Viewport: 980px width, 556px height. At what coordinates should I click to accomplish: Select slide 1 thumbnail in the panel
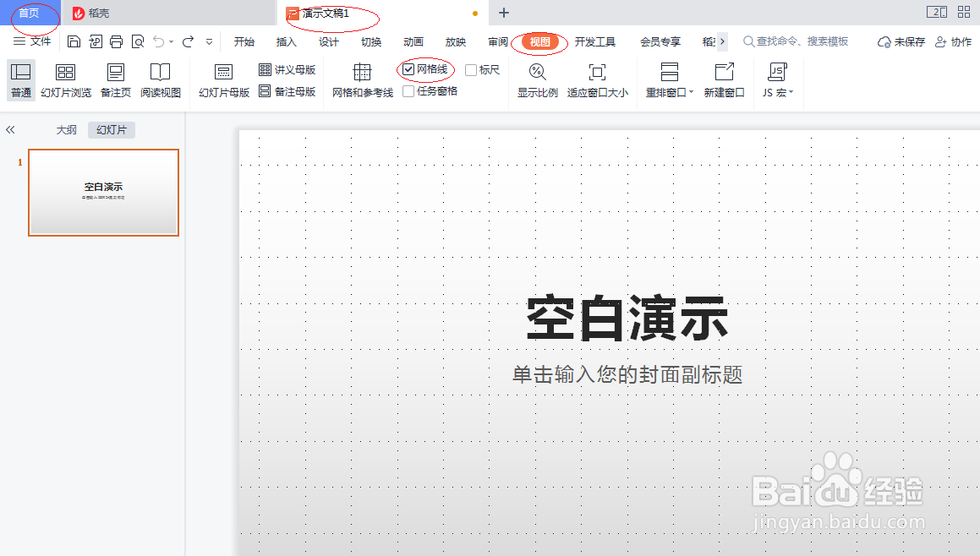point(103,193)
